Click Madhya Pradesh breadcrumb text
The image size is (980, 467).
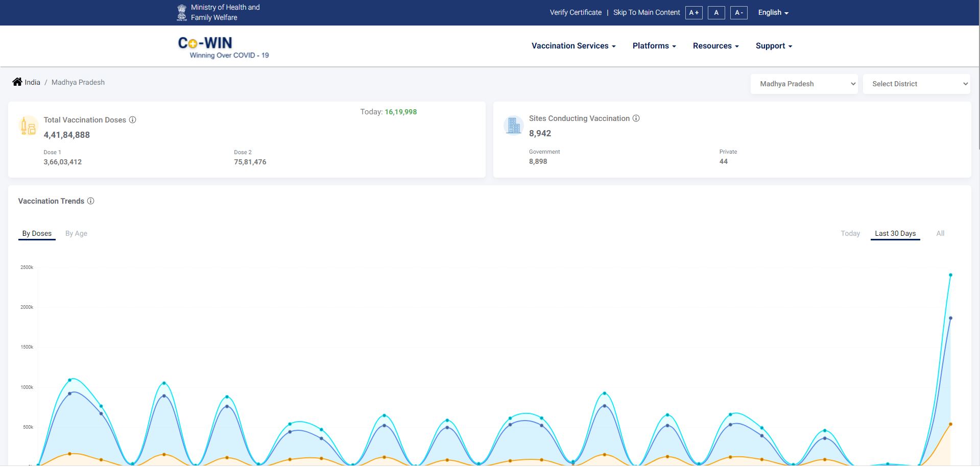[78, 82]
